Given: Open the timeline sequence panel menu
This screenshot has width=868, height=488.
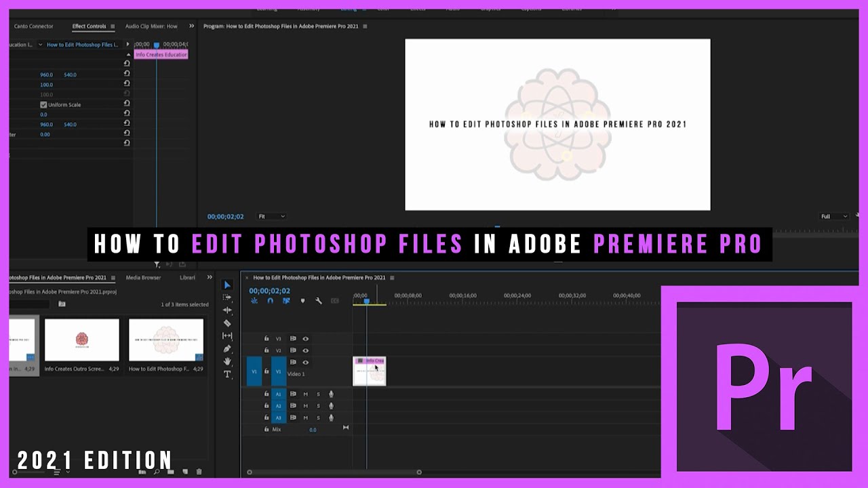Looking at the screenshot, I should 392,277.
